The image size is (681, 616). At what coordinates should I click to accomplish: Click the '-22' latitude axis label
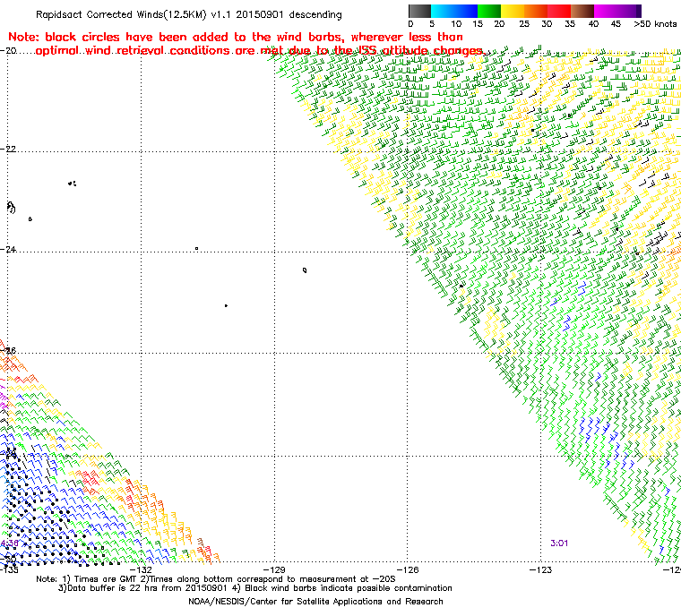(8, 149)
